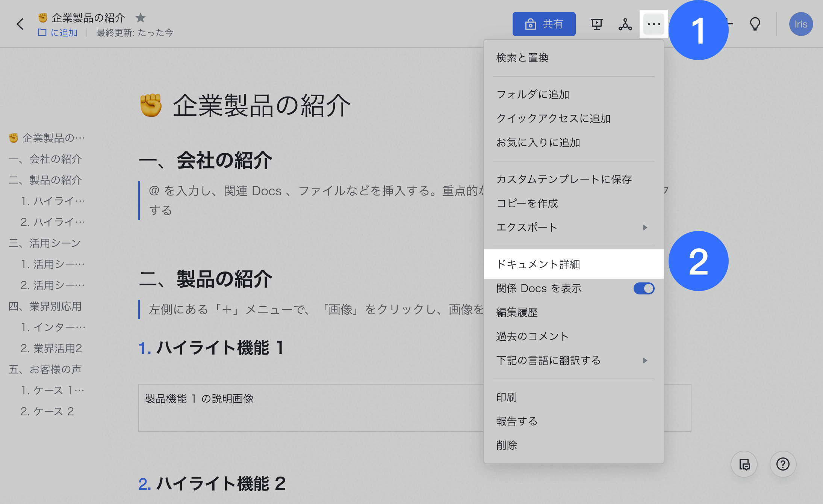Open presentation mode icon
This screenshot has height=504, width=823.
point(596,24)
